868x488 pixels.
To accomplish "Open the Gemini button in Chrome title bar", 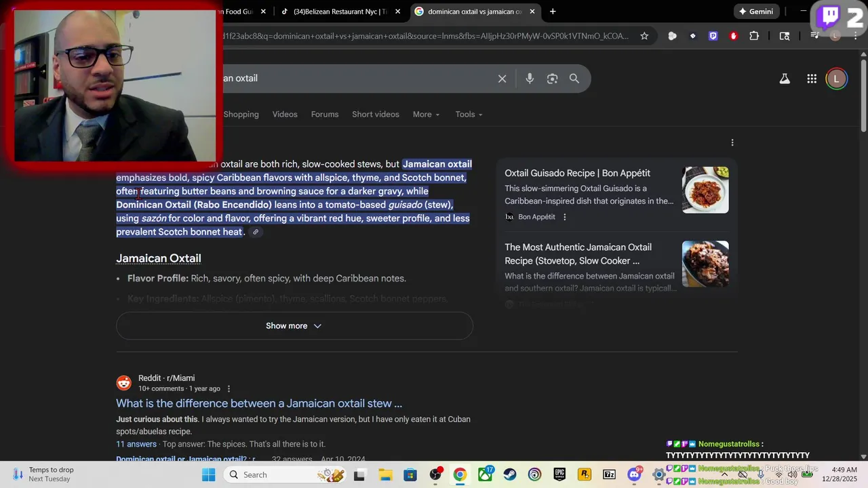I will [757, 12].
